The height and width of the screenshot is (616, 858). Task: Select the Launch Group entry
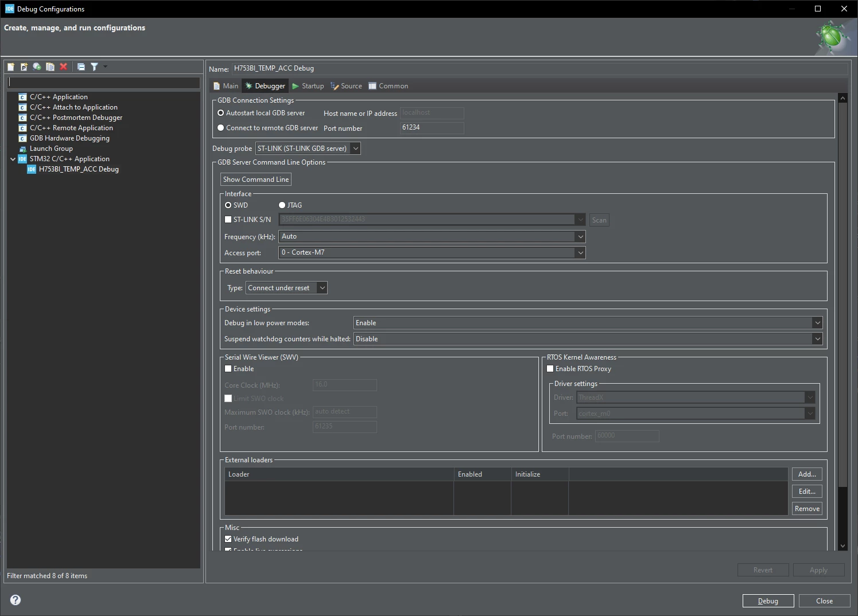[x=51, y=149]
